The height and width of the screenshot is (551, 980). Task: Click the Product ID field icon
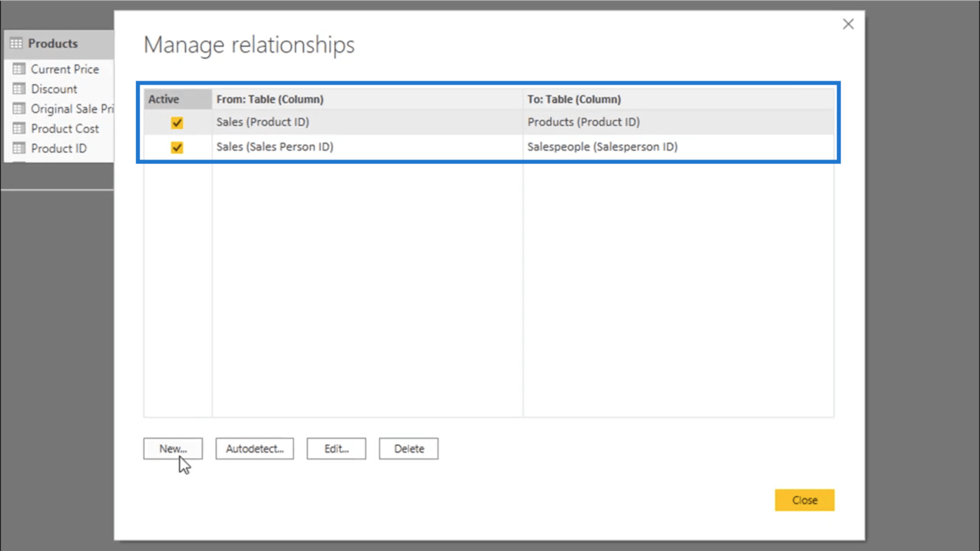click(x=19, y=148)
